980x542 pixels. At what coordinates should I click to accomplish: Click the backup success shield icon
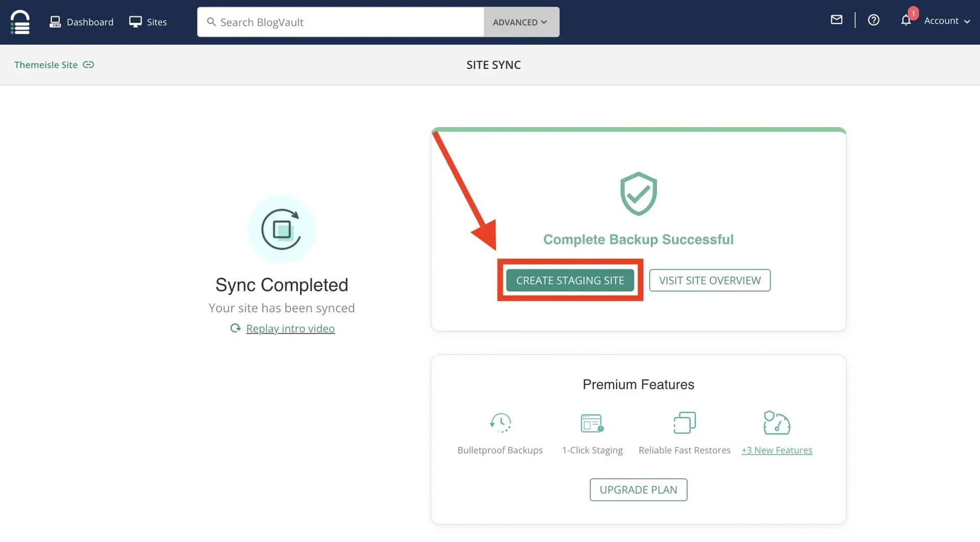(638, 194)
